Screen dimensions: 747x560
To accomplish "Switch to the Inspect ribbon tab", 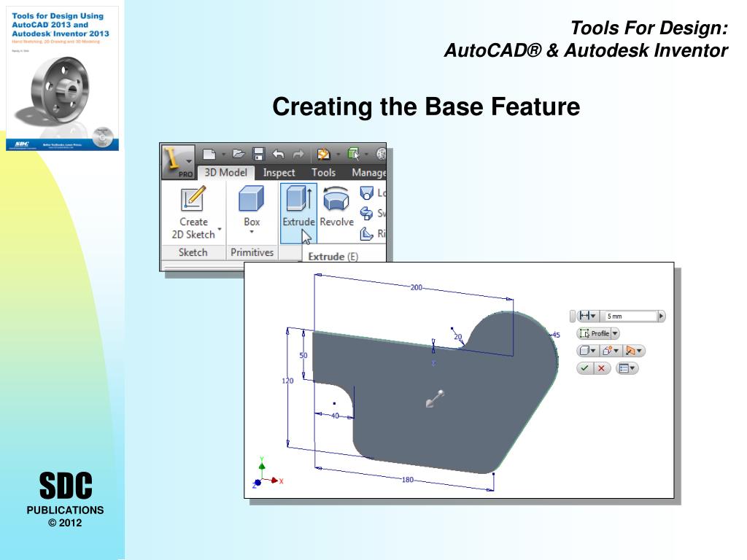I will 279,173.
